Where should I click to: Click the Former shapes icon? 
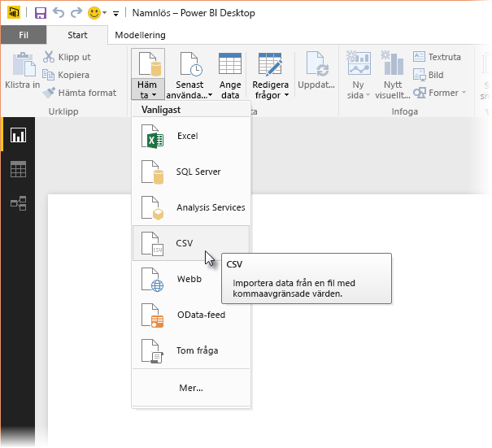[x=420, y=93]
